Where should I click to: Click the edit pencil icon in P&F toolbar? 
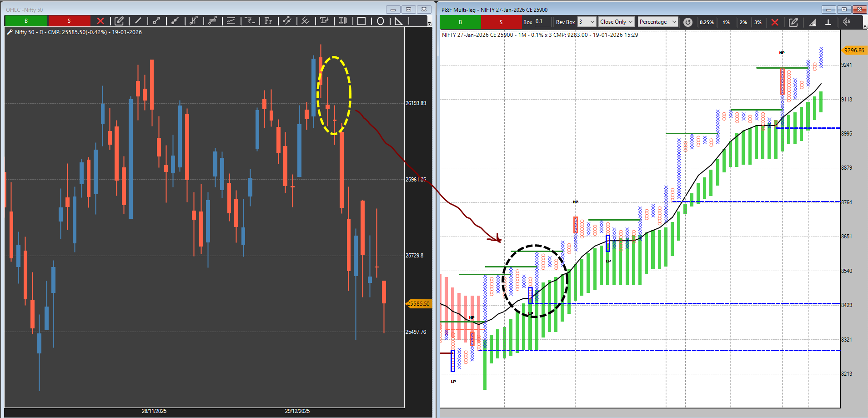coord(793,22)
